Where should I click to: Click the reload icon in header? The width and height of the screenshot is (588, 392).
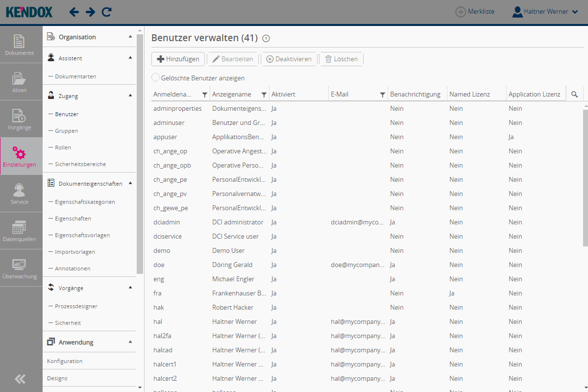pos(106,12)
